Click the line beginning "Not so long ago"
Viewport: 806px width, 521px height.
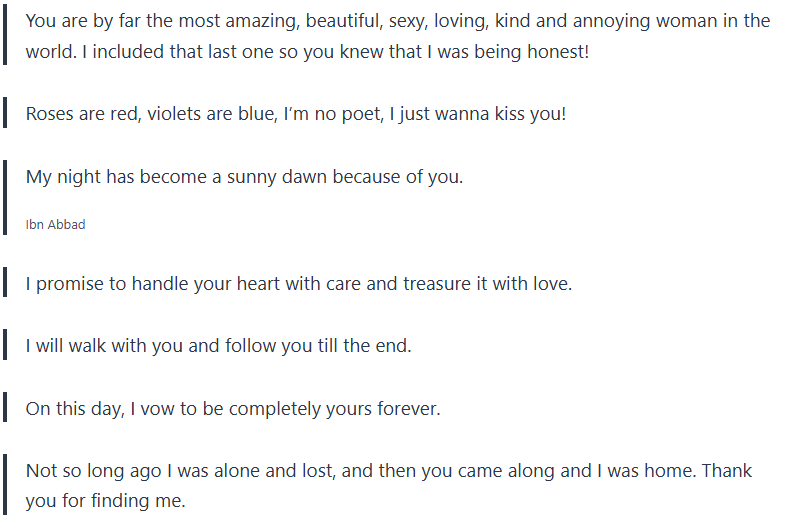tap(388, 471)
